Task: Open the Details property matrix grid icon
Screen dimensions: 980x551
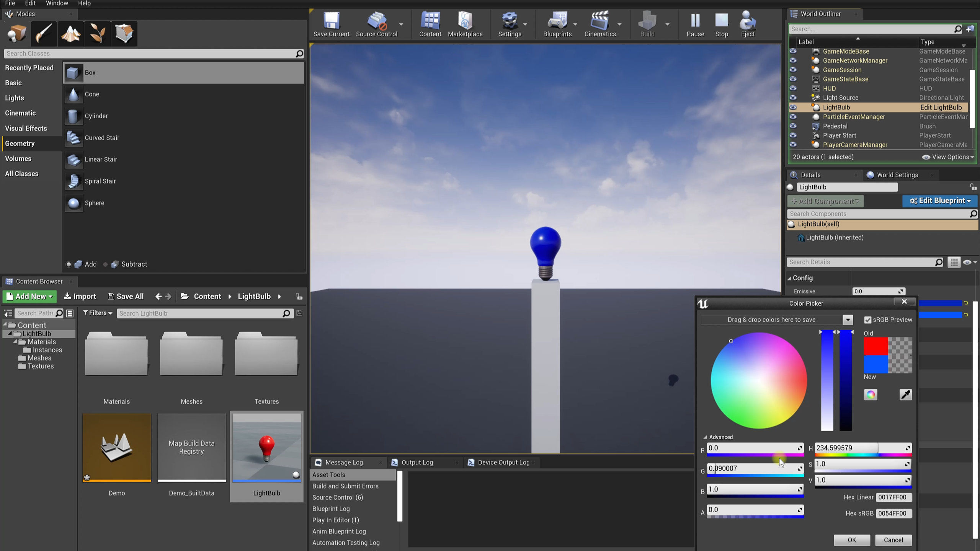Action: [x=954, y=262]
